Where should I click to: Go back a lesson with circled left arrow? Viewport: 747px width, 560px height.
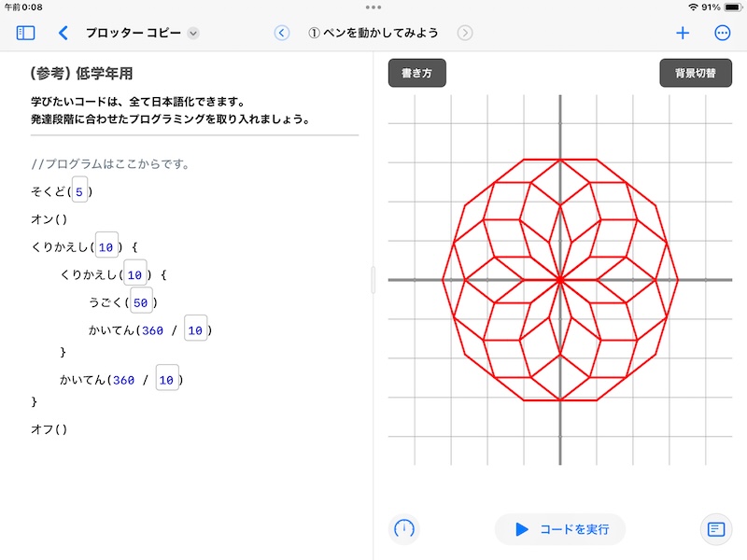tap(282, 31)
